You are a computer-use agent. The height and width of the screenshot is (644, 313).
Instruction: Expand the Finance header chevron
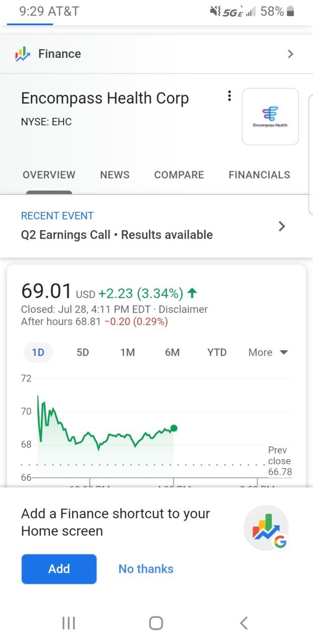(x=290, y=54)
